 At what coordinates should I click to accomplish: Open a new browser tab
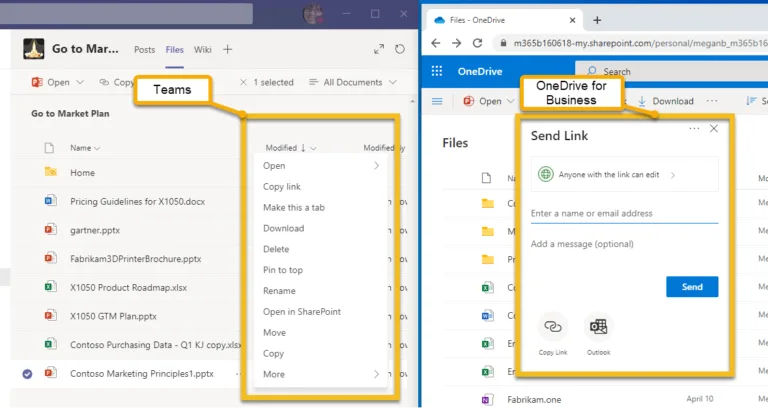597,20
